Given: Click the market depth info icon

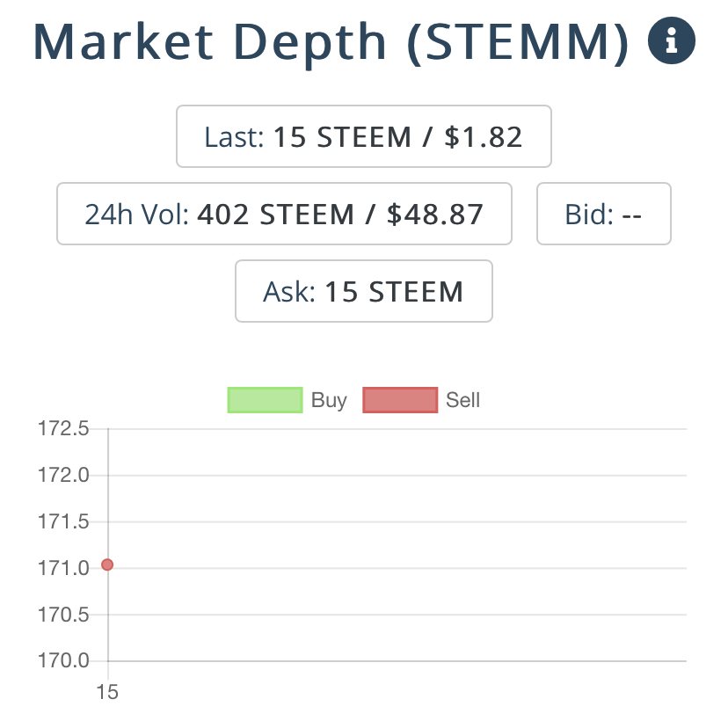Looking at the screenshot, I should [671, 40].
